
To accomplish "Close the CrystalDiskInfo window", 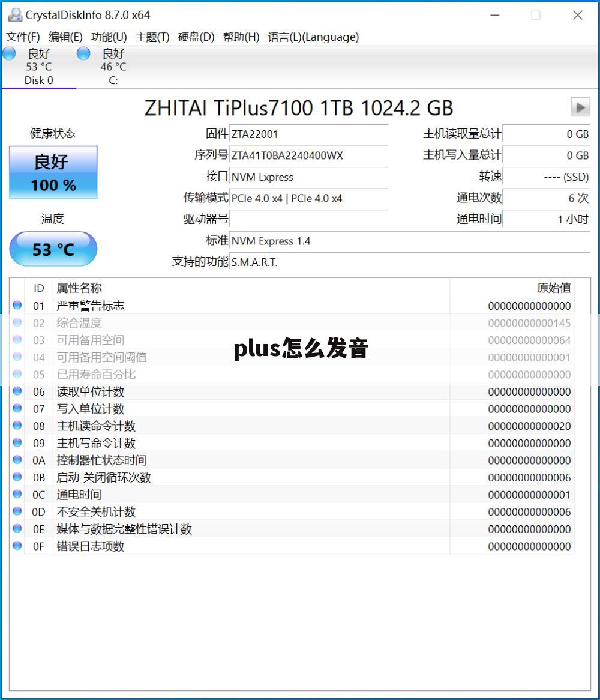I will pyautogui.click(x=578, y=15).
